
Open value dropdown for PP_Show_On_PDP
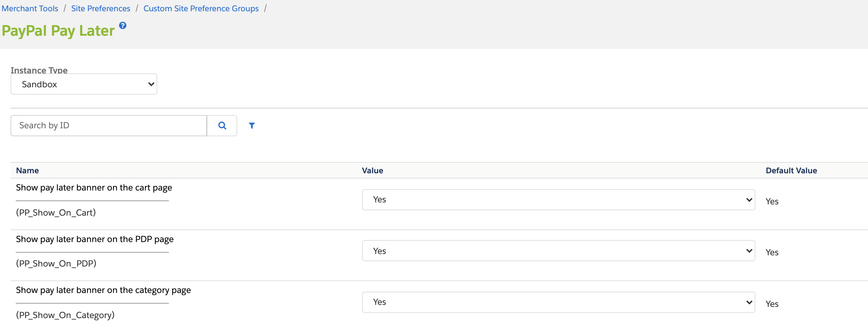pyautogui.click(x=558, y=251)
